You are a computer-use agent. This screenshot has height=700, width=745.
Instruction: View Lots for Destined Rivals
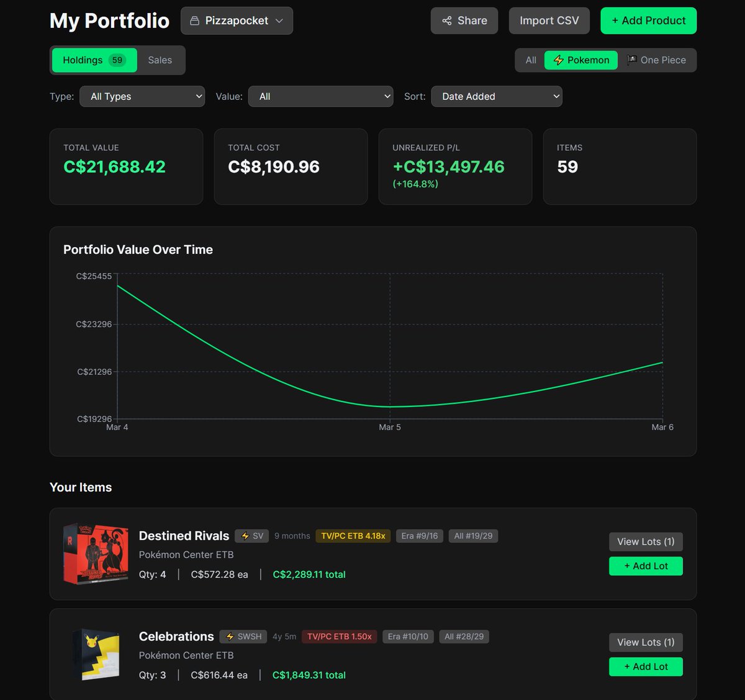pyautogui.click(x=646, y=542)
